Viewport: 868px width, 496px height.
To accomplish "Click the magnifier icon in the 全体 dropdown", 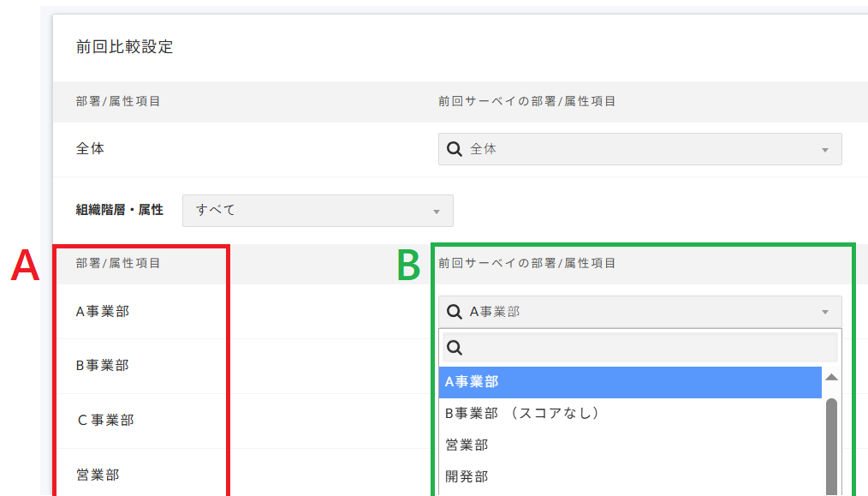I will 454,148.
